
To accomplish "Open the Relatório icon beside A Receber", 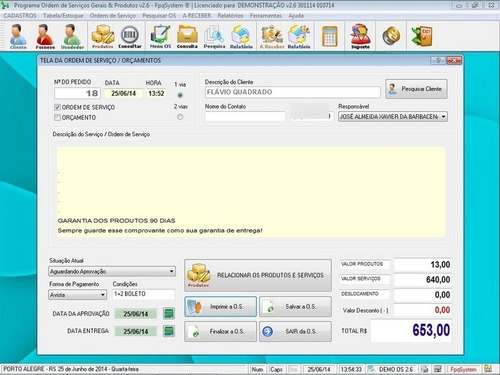I will (x=299, y=36).
